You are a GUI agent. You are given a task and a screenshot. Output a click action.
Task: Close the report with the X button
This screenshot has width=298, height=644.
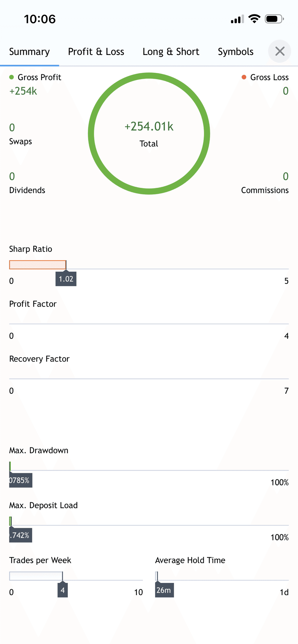click(x=280, y=51)
